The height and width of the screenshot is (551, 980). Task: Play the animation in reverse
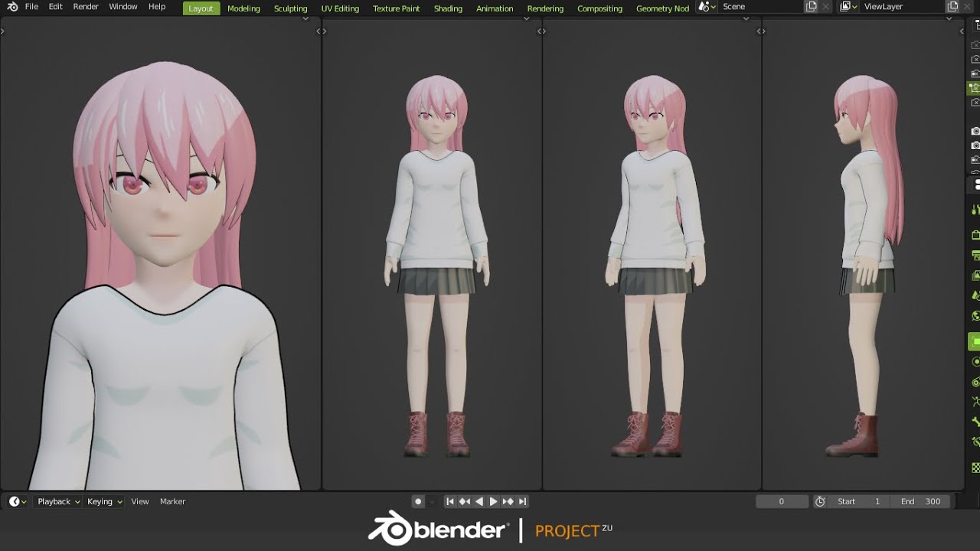tap(479, 502)
